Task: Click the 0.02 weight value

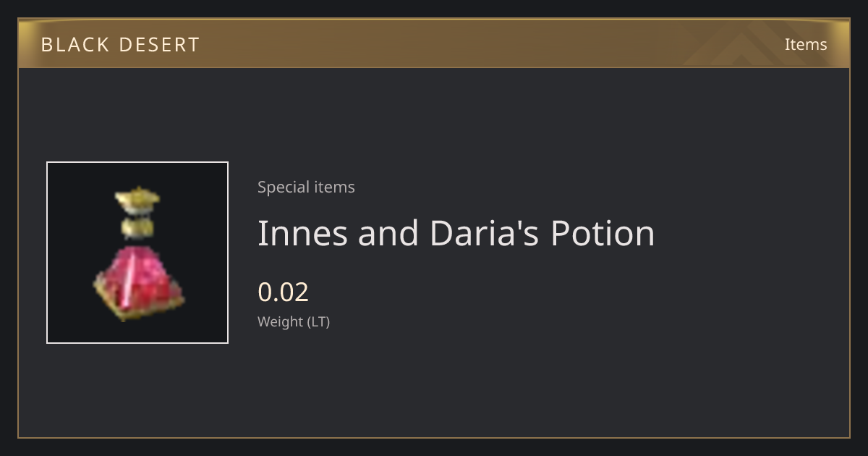Action: tap(283, 292)
